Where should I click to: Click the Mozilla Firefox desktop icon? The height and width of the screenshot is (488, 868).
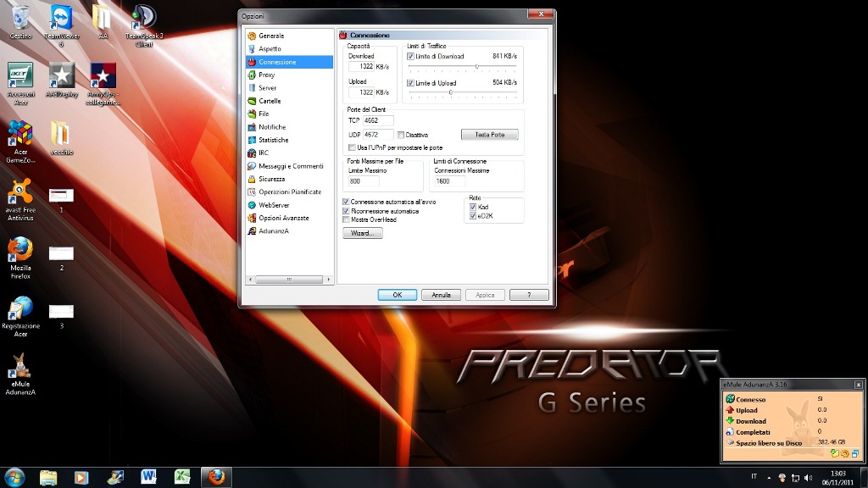pyautogui.click(x=20, y=250)
